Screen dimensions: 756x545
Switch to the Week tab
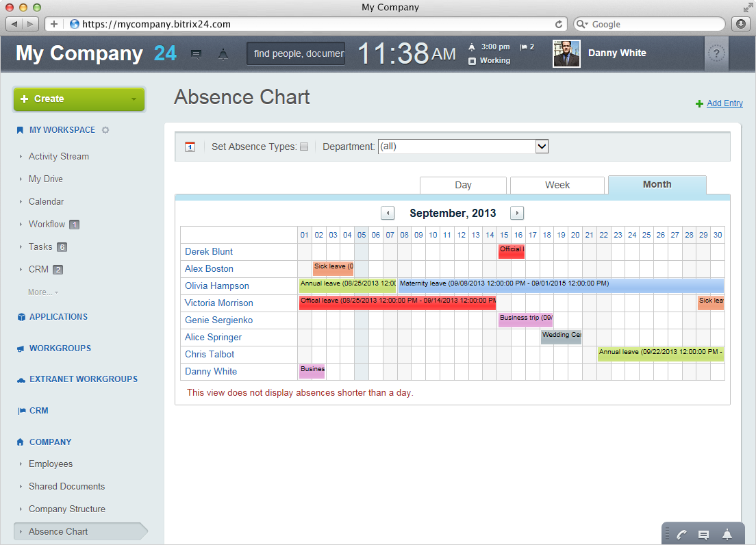557,185
